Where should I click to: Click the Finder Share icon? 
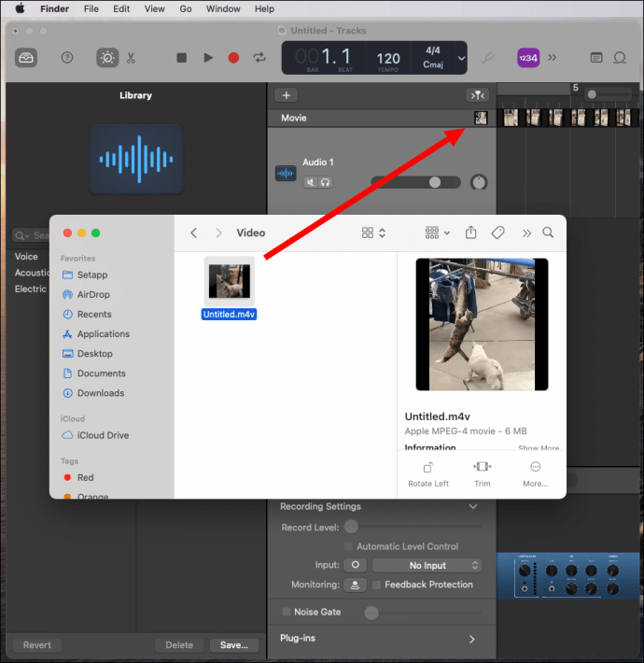coord(470,233)
